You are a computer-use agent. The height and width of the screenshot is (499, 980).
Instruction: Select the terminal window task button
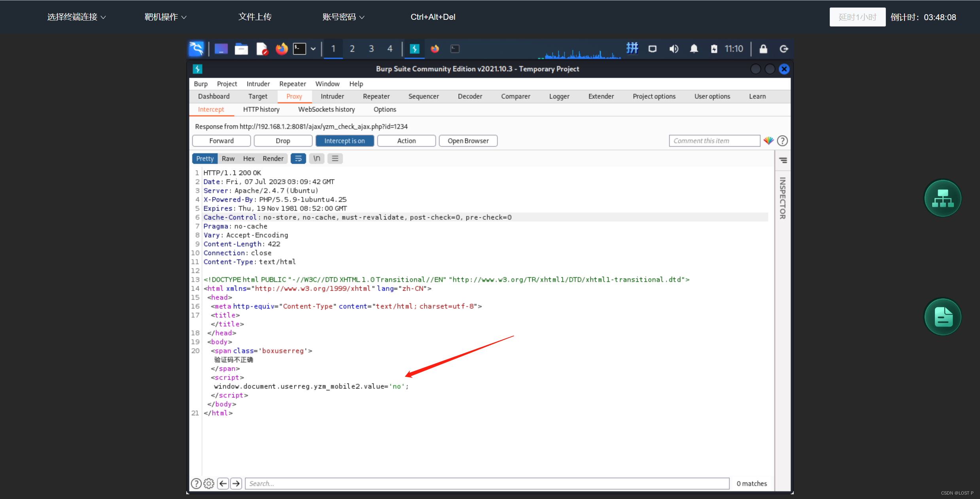click(455, 49)
